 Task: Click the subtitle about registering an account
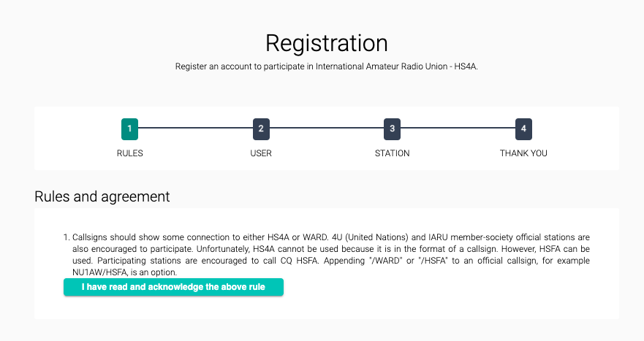point(327,66)
